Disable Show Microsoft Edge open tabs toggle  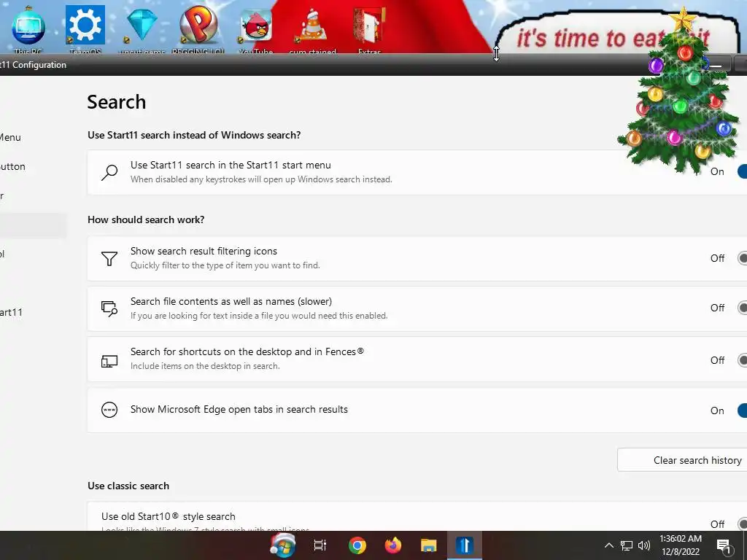[x=742, y=411]
